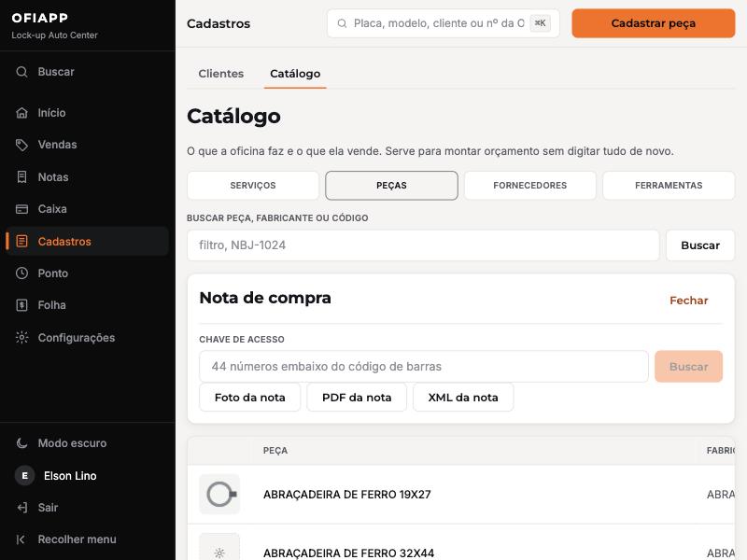The image size is (747, 560).
Task: Click the magnifier icon in top search bar
Action: (342, 23)
